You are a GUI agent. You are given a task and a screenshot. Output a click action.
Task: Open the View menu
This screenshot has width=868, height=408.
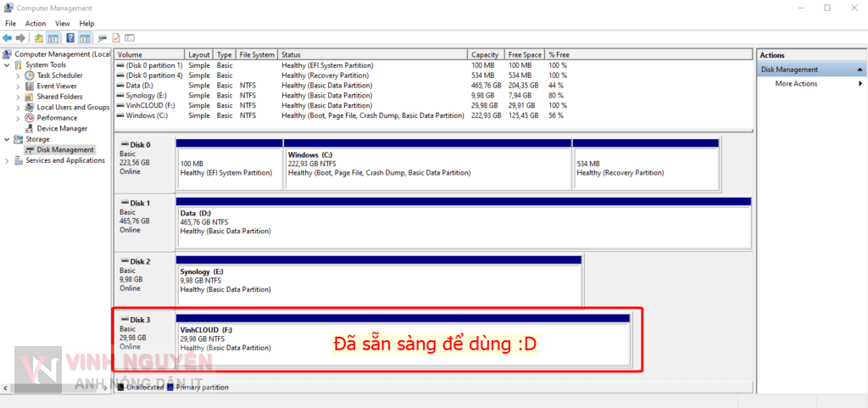click(x=63, y=24)
